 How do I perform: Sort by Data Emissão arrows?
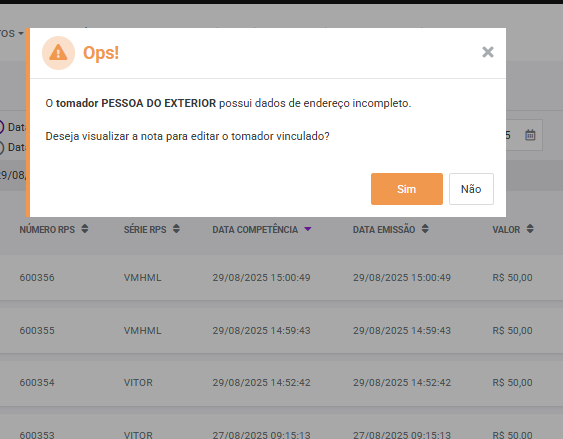(425, 229)
